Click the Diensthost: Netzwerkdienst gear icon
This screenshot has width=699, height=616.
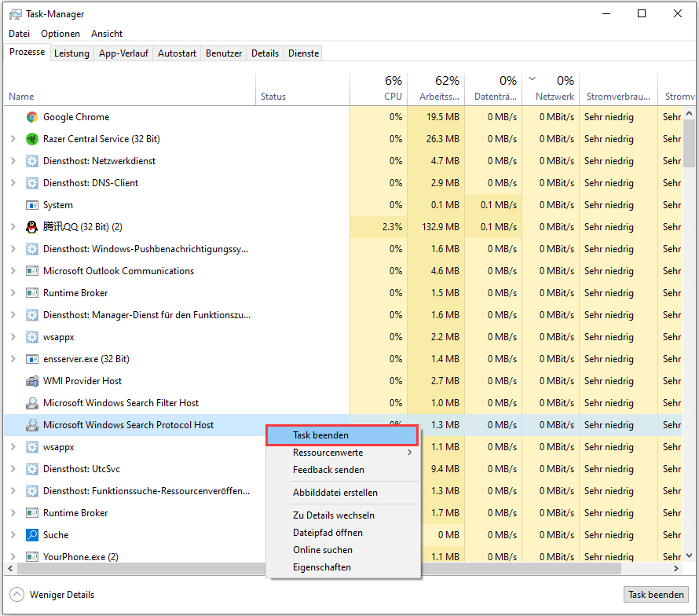point(31,161)
